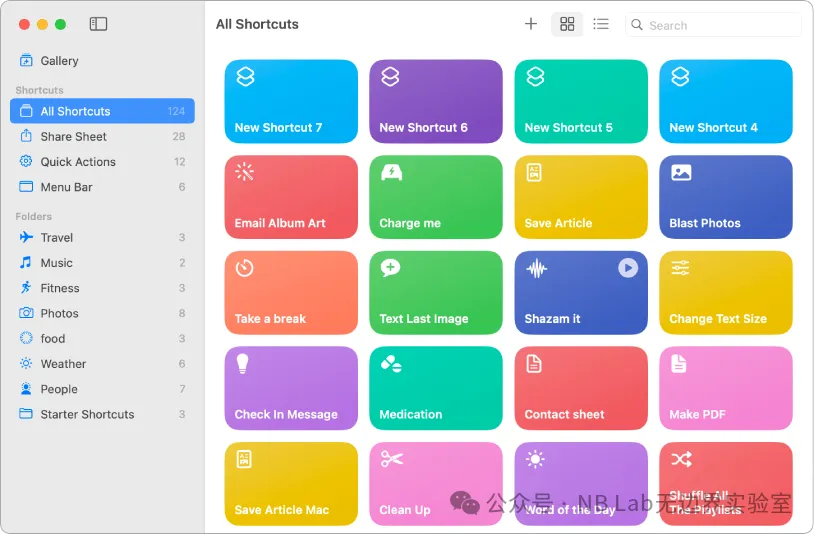Click the Starter Shortcuts folder icon
This screenshot has width=818, height=536.
click(26, 414)
